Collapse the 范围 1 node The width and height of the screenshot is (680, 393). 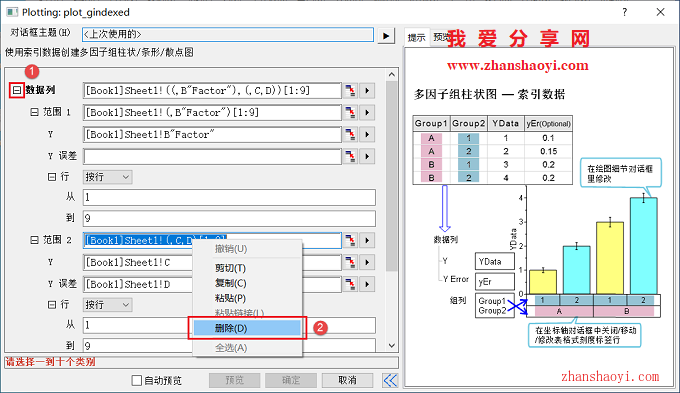pos(34,112)
